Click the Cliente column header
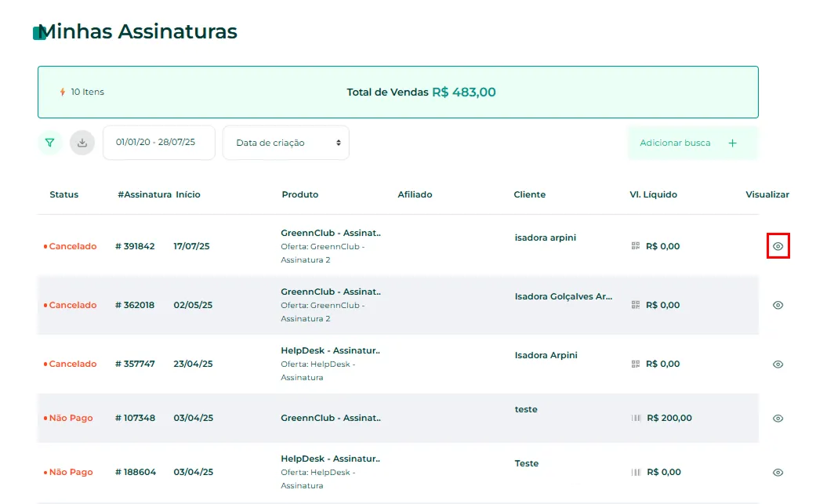Viewport: 816px width, 504px height. (530, 194)
